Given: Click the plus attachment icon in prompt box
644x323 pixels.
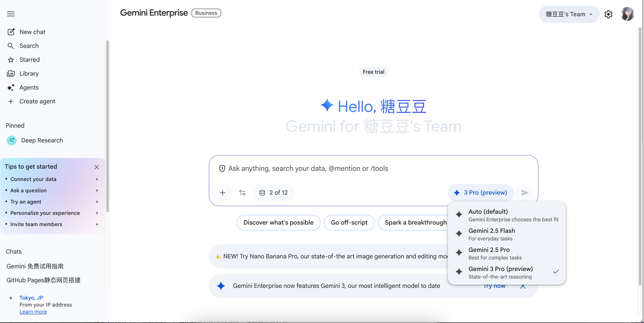Looking at the screenshot, I should (222, 192).
